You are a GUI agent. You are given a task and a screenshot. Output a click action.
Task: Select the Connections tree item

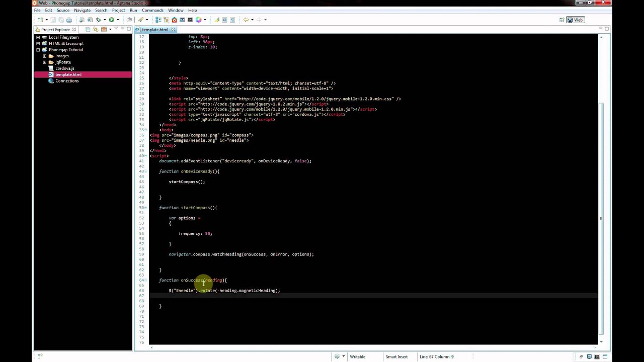click(x=67, y=81)
